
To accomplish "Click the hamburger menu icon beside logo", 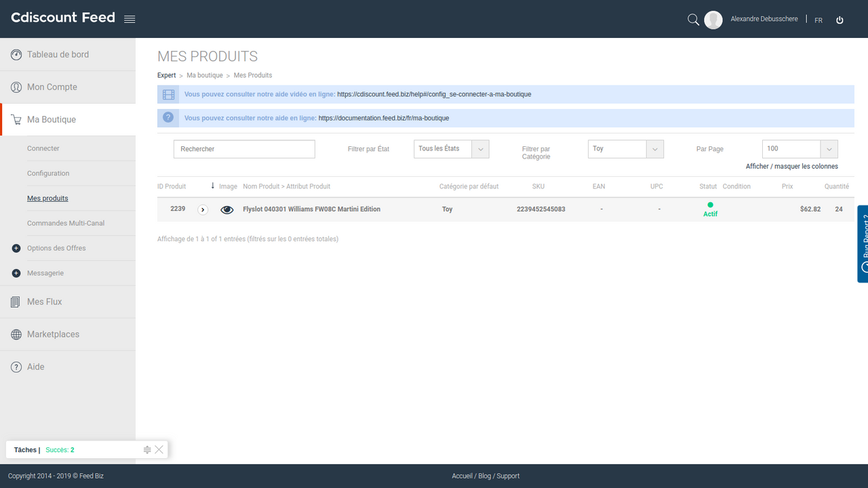I will point(130,19).
